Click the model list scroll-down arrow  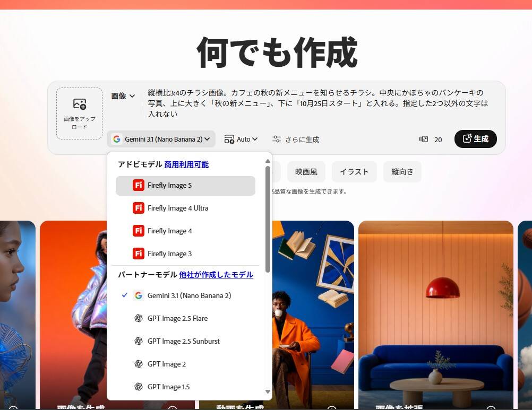point(268,392)
